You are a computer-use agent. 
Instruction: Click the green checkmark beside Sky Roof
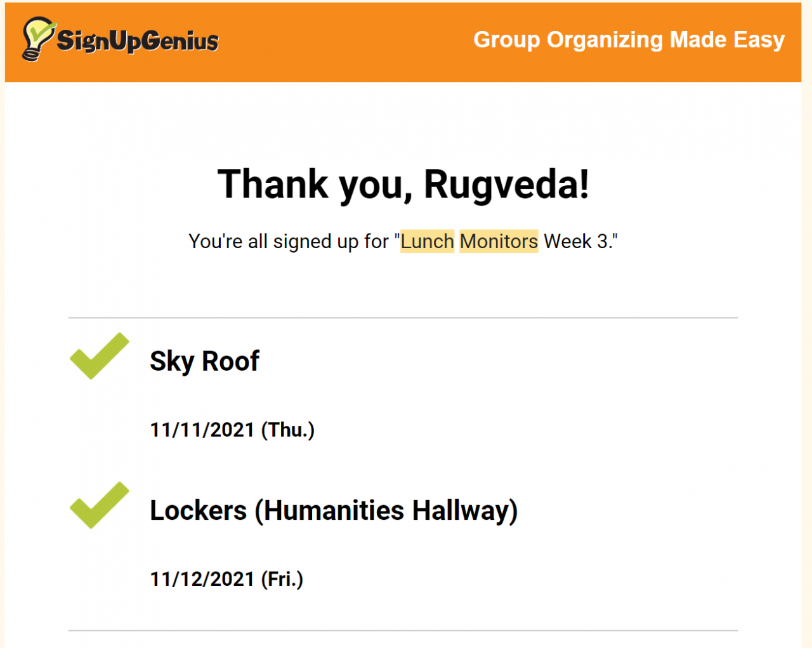[99, 356]
